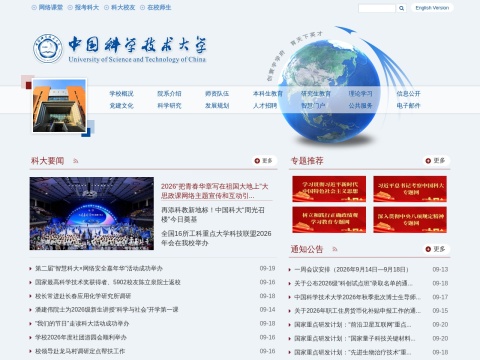The image size is (480, 360).
Task: Click the 科大要闻 section heading
Action: [x=47, y=161]
